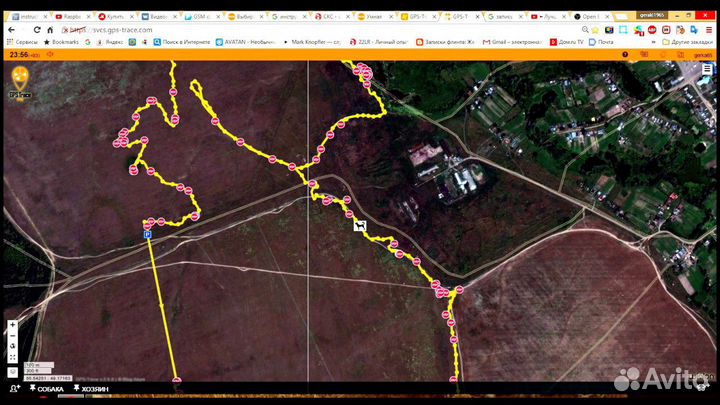Click the coordinates readout box
The width and height of the screenshot is (720, 405).
pyautogui.click(x=48, y=378)
